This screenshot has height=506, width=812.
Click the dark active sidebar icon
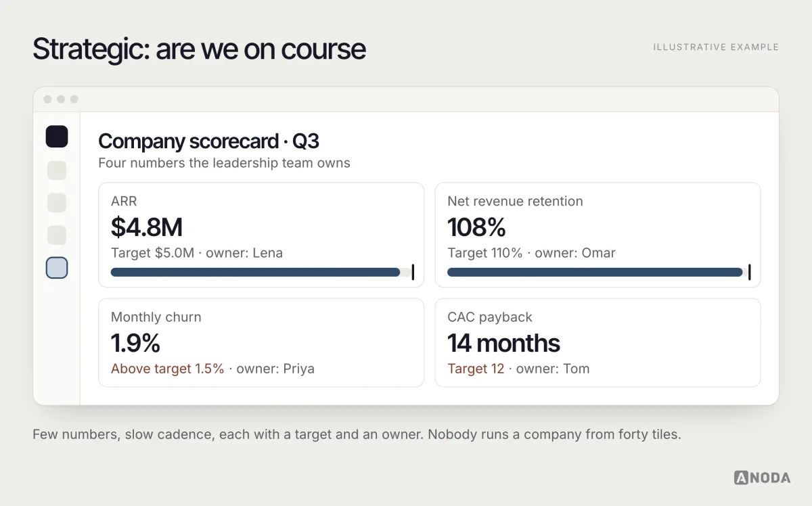pos(57,137)
